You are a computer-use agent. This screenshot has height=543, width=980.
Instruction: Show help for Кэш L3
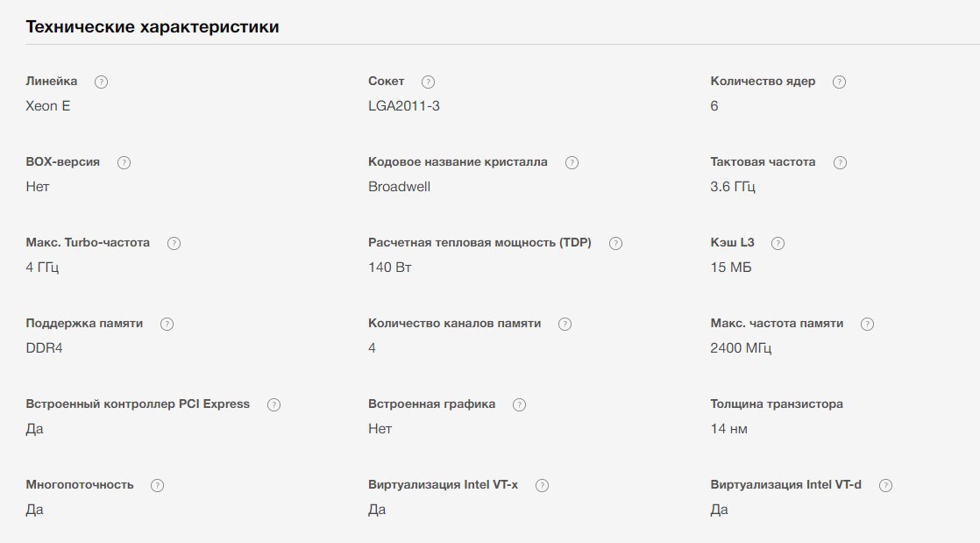point(778,243)
